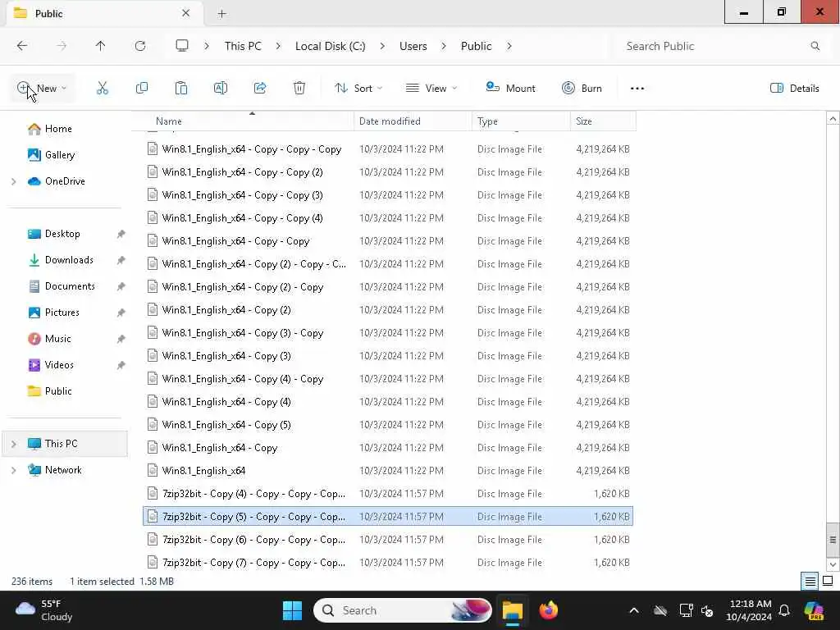Click the scrollbar up arrow
The width and height of the screenshot is (840, 630).
click(x=833, y=119)
